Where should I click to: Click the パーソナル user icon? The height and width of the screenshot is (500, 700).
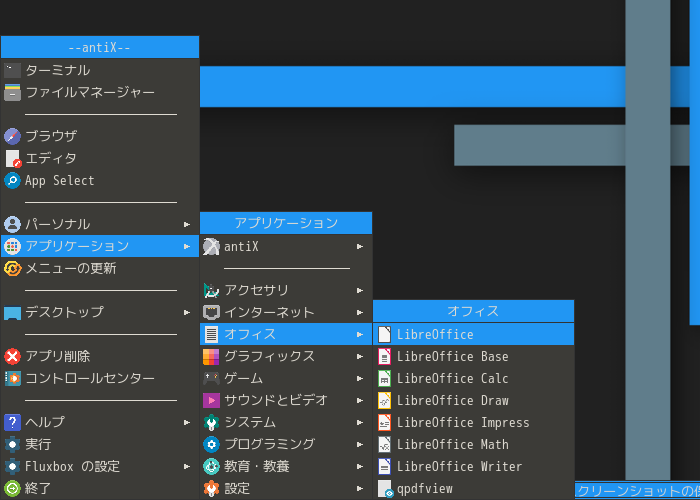point(12,224)
